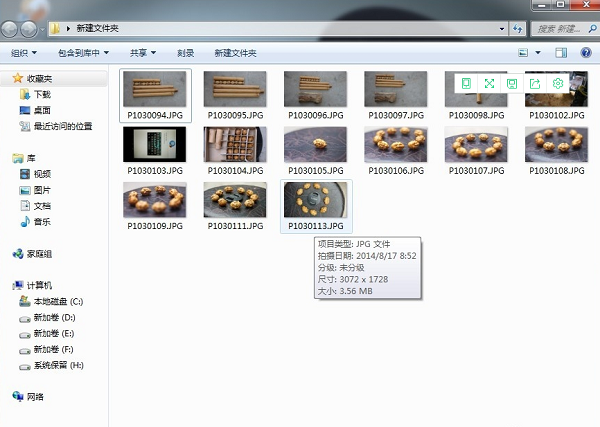The image size is (600, 427).
Task: Open the 共享 dropdown menu
Action: point(143,52)
